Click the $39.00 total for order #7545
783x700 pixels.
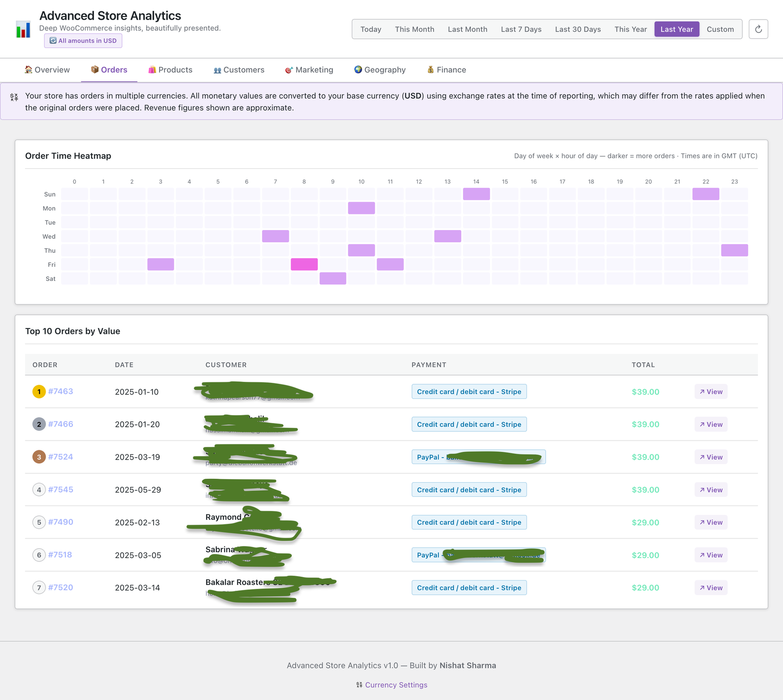pos(645,490)
